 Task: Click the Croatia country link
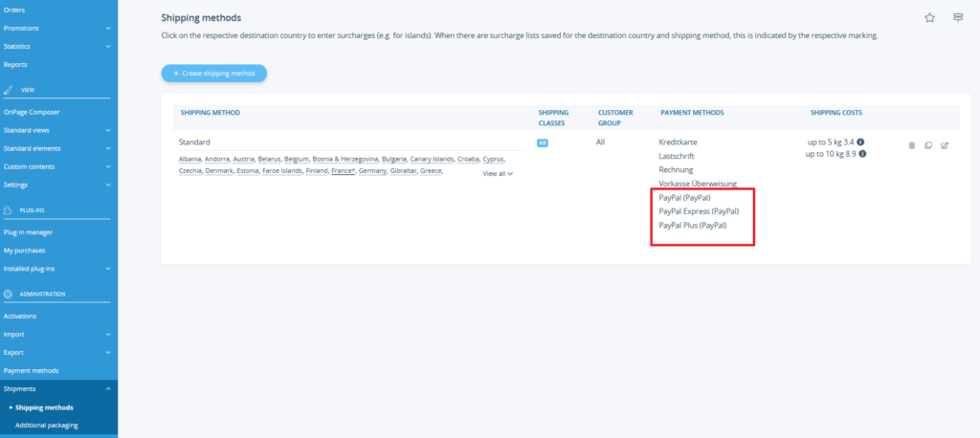click(468, 160)
